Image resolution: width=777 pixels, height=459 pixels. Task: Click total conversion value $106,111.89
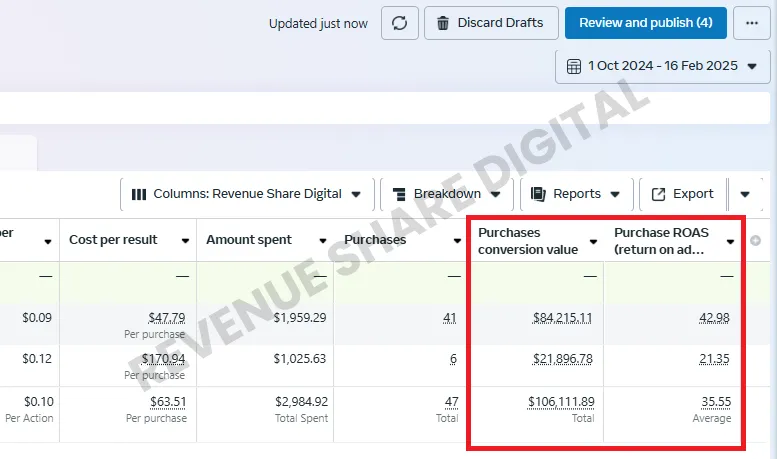point(561,402)
